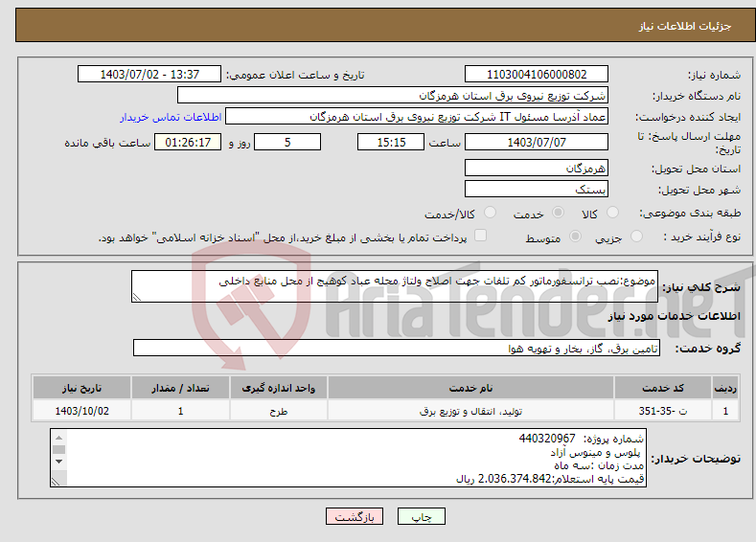This screenshot has width=756, height=542.
Task: Click the announcement date field 1403/07/02 - 13:37
Action: [149, 74]
